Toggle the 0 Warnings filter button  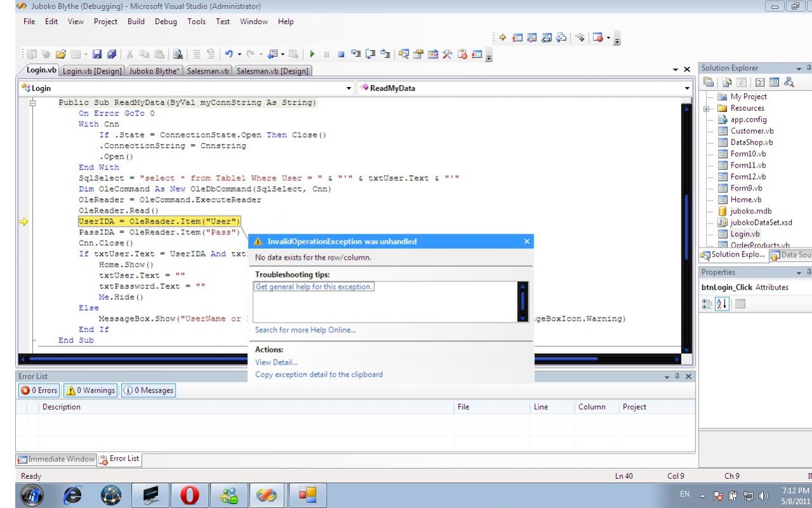(x=90, y=391)
